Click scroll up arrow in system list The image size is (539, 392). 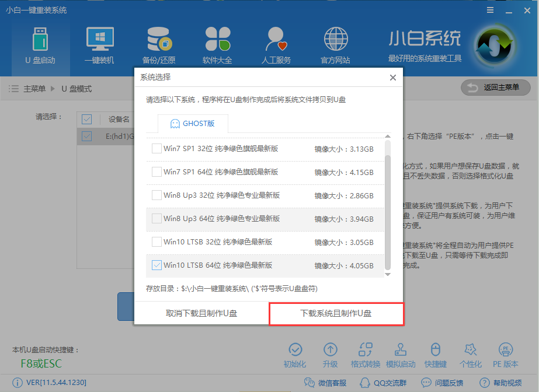[x=387, y=137]
